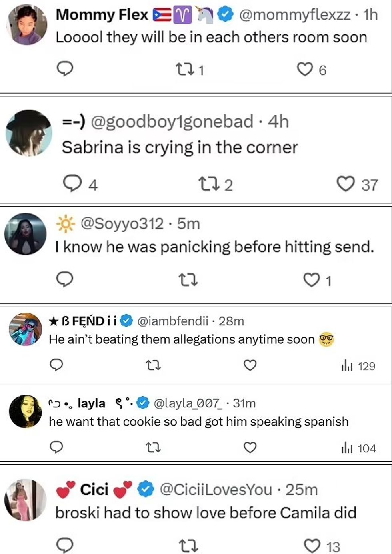View analytics on B FENDii's tweet
Screen dimensions: 392x554
(x=358, y=366)
